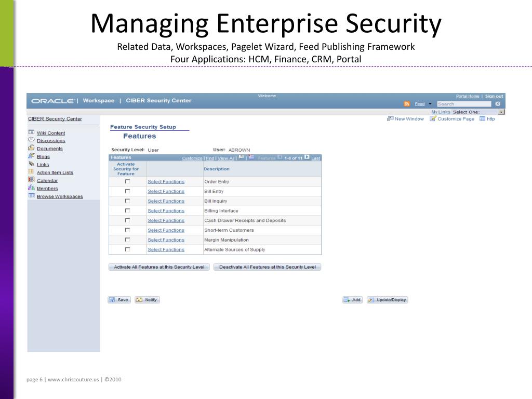The height and width of the screenshot is (399, 532).
Task: Click the zoom grid icon in Features header
Action: tap(241, 157)
